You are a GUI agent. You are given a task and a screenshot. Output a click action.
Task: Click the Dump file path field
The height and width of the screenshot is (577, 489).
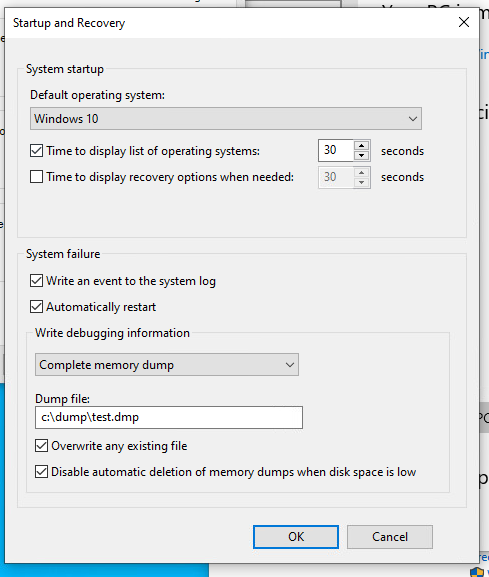169,417
